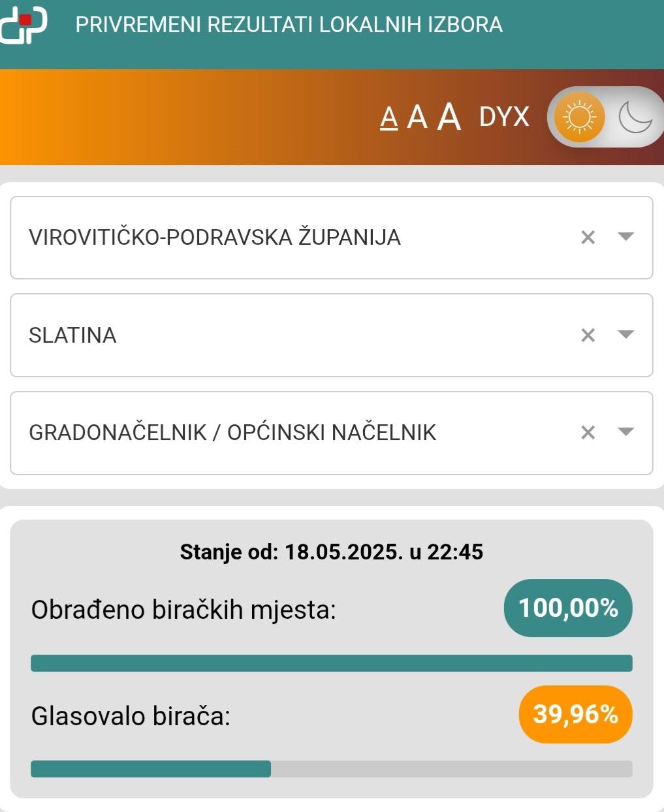Expand the election type dropdown arrow
This screenshot has width=664, height=812.
(625, 431)
